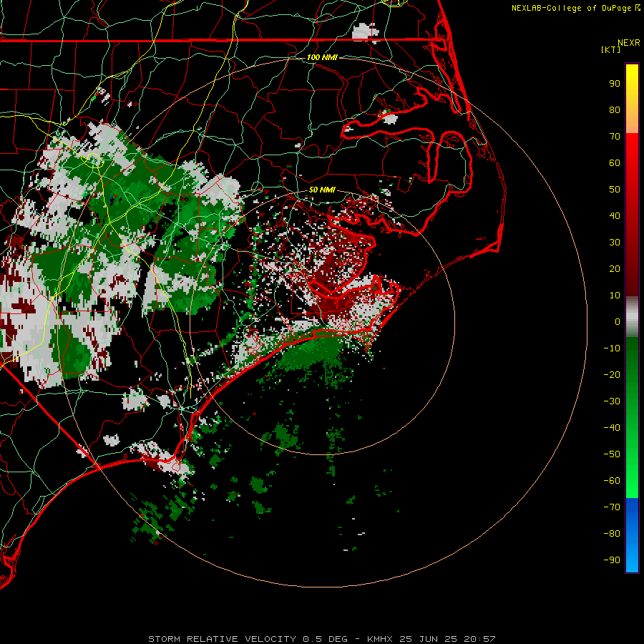Select the -50 value on velocity scale
Screen dimensions: 644x644
pos(612,454)
